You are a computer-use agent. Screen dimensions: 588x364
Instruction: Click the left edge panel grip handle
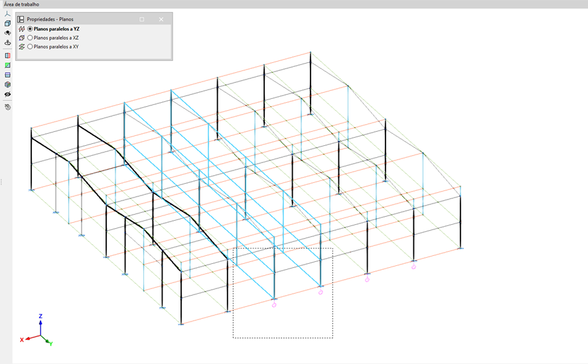click(x=1, y=182)
